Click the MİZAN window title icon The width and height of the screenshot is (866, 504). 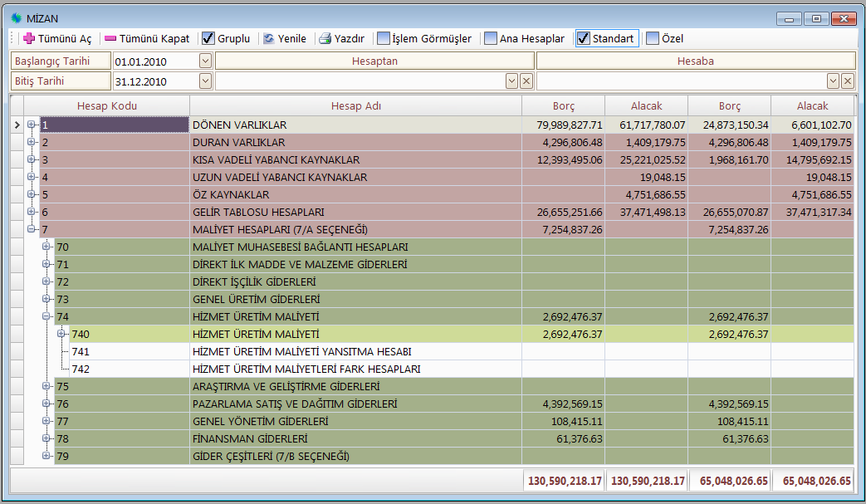click(x=16, y=18)
